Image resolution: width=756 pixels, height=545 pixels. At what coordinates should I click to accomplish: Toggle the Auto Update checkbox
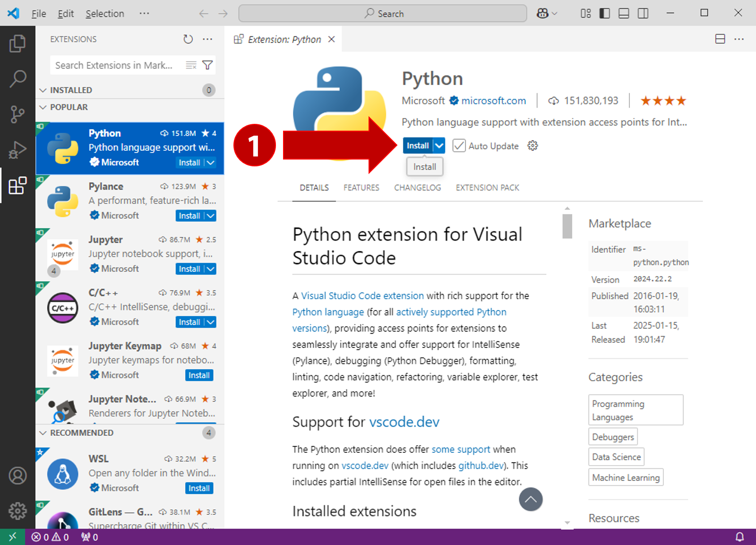click(x=459, y=146)
